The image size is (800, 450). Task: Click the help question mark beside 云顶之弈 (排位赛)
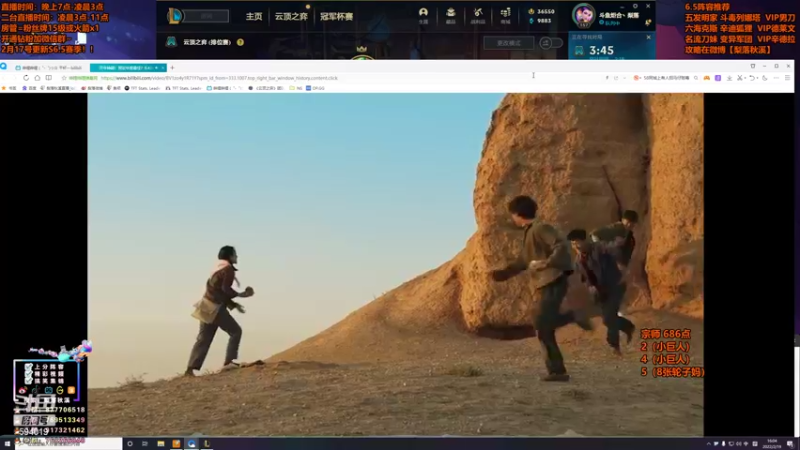[x=240, y=42]
